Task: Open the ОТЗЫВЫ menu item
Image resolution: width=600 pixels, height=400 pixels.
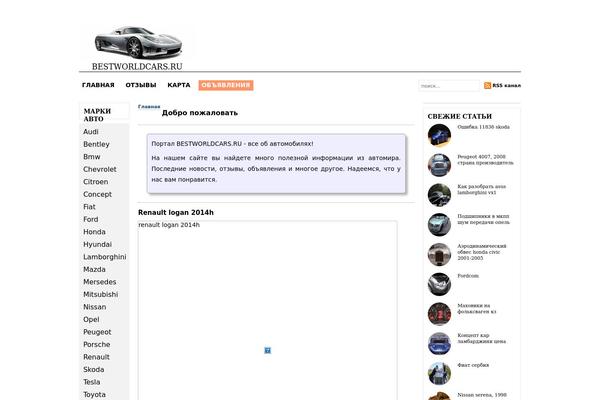Action: click(141, 85)
